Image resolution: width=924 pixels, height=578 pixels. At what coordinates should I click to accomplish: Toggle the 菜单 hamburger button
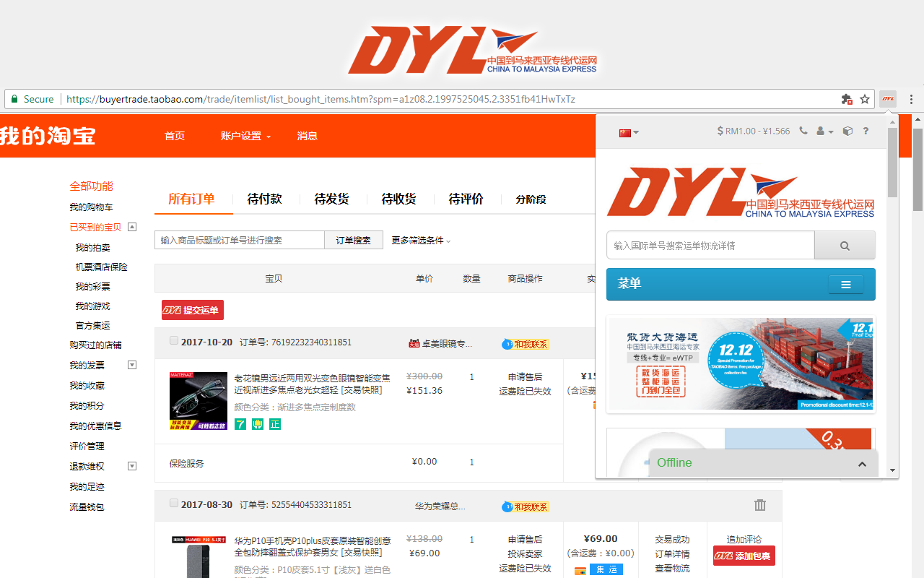tap(845, 285)
